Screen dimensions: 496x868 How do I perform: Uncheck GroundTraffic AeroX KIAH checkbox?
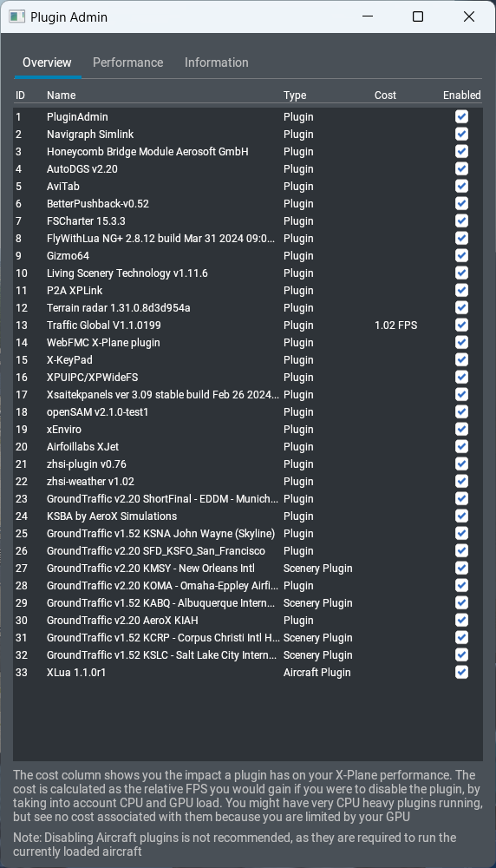pyautogui.click(x=461, y=620)
